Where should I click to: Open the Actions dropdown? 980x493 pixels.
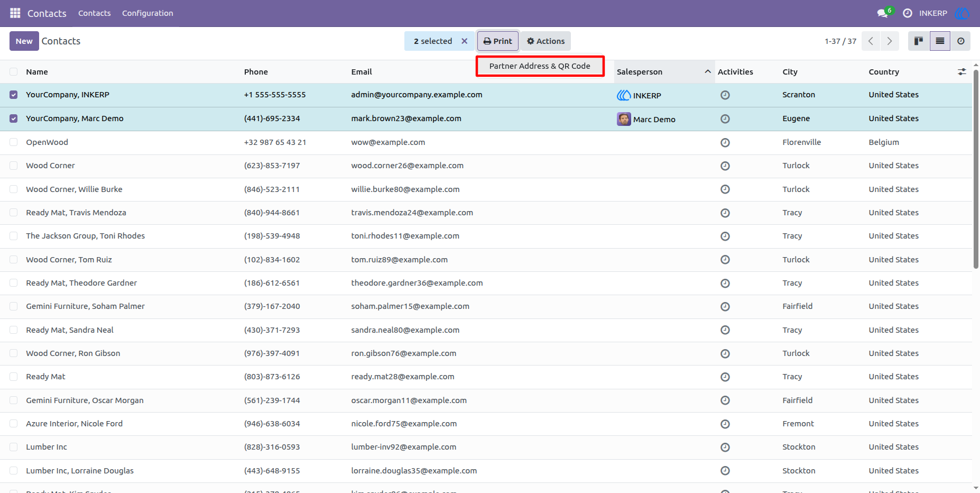click(x=546, y=41)
